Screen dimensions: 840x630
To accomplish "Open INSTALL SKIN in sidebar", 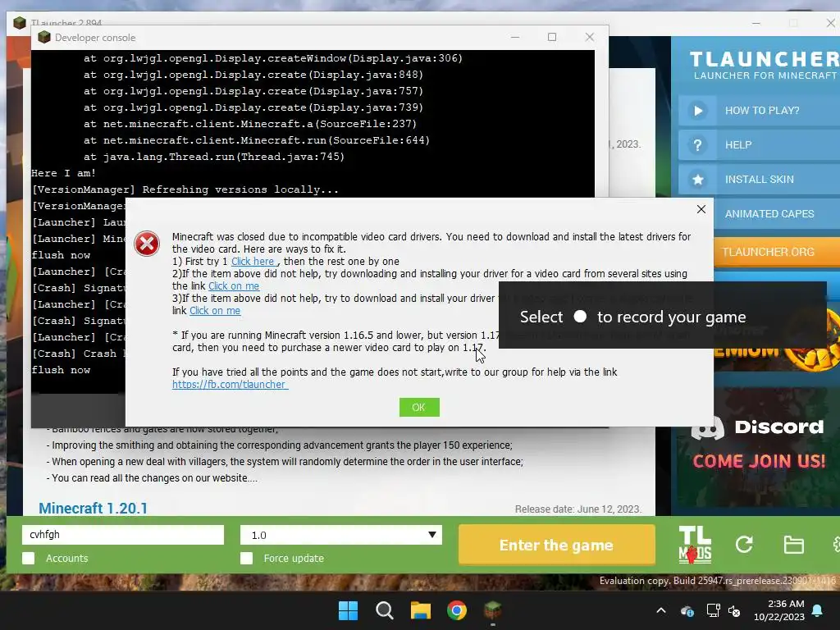I will [x=759, y=180].
